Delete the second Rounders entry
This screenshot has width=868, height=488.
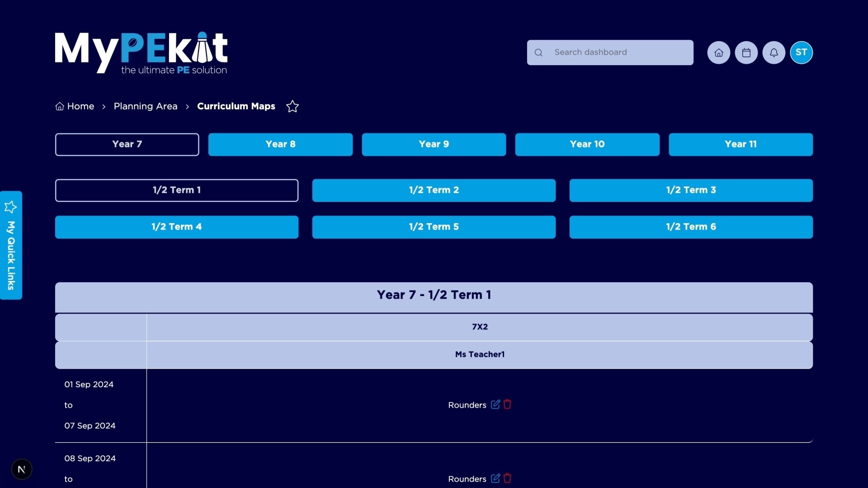(507, 478)
